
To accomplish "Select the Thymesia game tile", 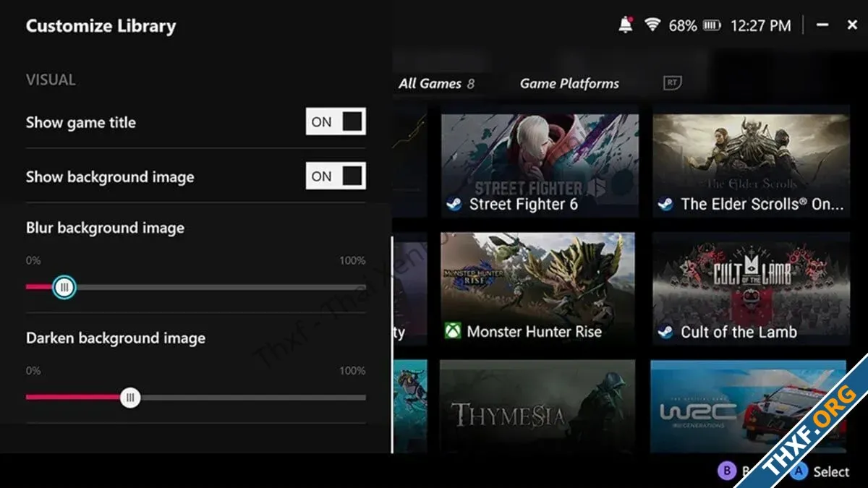I will [x=538, y=406].
